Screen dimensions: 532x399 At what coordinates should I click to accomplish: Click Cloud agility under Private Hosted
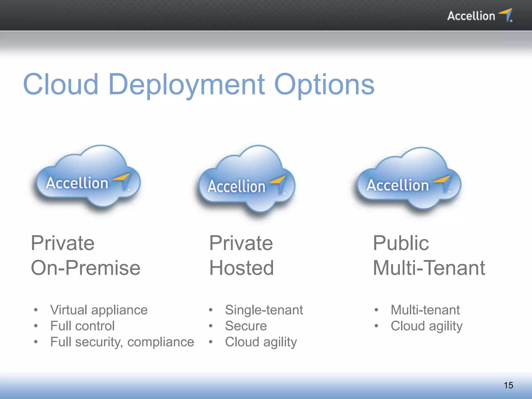point(261,342)
